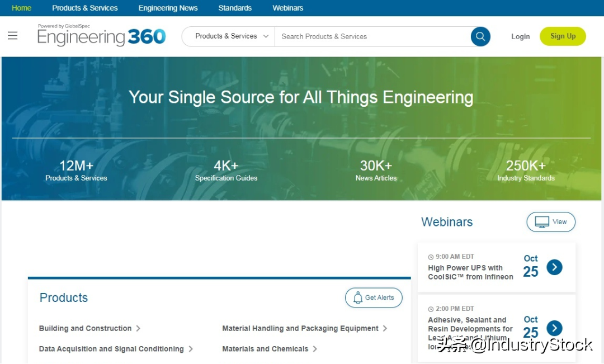The height and width of the screenshot is (364, 604).
Task: Open the High Power UPS webinar arrow
Action: tap(554, 267)
